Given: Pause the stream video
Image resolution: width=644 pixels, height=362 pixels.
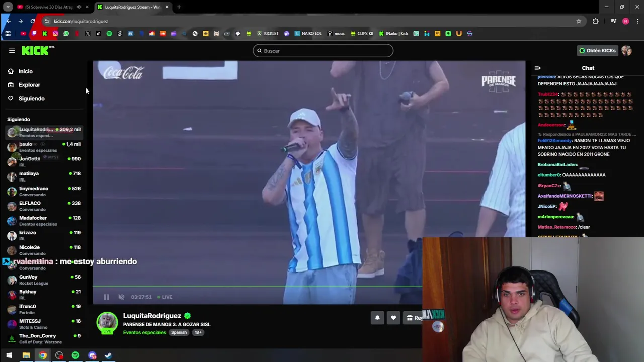Looking at the screenshot, I should click(106, 297).
